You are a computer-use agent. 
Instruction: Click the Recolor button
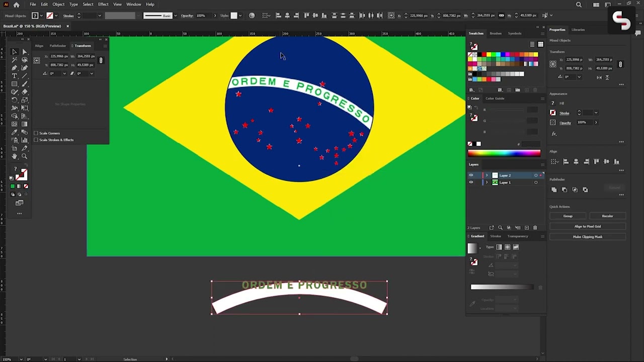(x=607, y=216)
